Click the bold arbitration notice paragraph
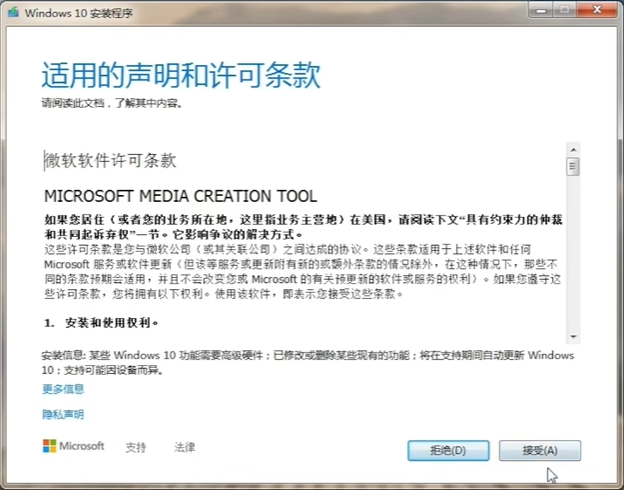The image size is (624, 490). click(x=303, y=226)
